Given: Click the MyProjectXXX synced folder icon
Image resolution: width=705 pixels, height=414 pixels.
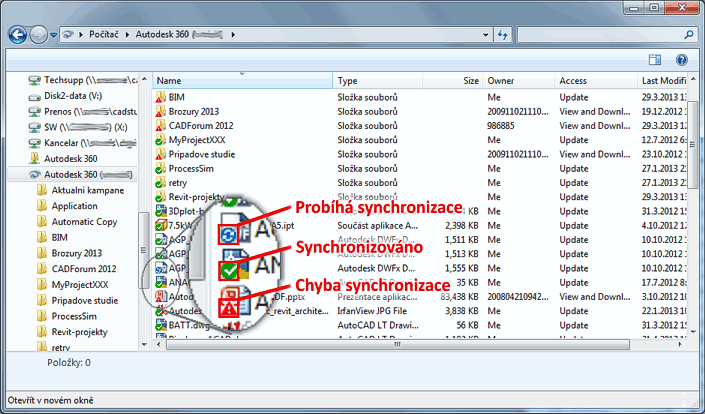Looking at the screenshot, I should [160, 140].
